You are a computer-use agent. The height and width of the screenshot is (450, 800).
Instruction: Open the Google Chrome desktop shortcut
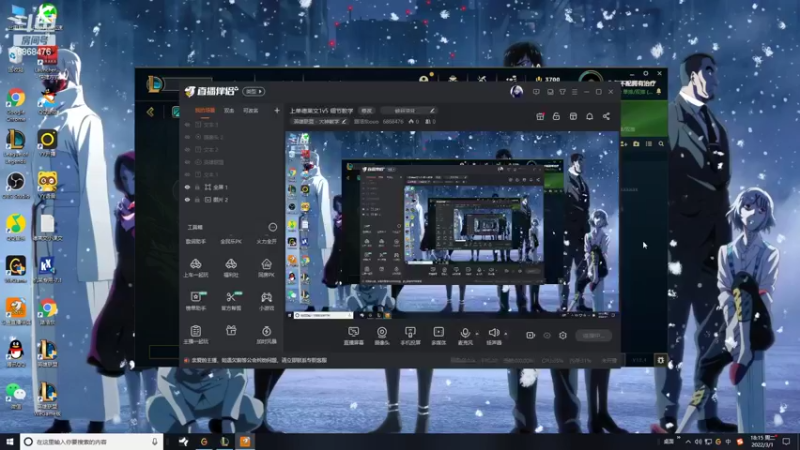point(16,105)
